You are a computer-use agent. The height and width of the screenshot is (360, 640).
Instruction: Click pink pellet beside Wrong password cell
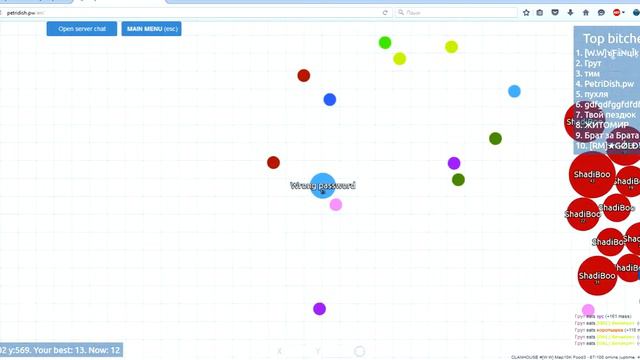[336, 204]
